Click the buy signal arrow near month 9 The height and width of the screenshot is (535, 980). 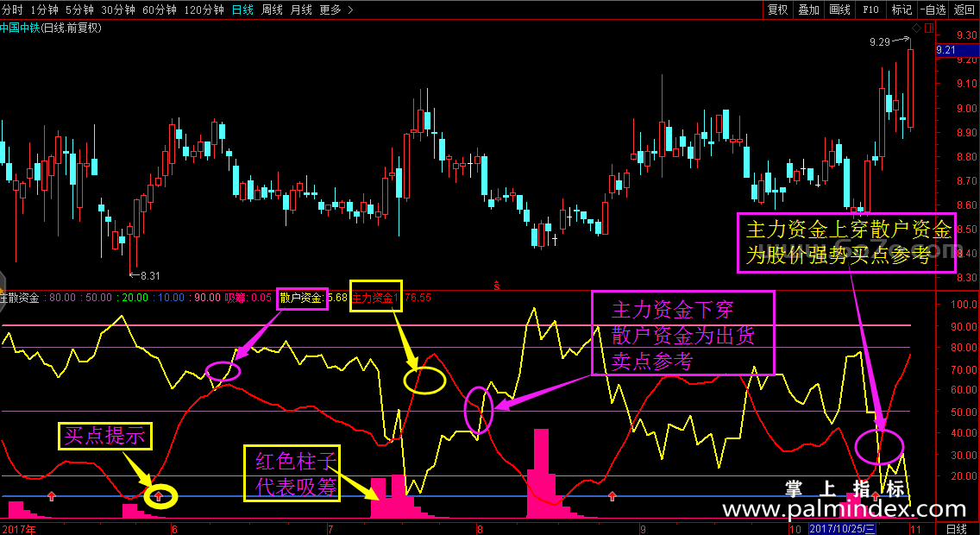[612, 496]
